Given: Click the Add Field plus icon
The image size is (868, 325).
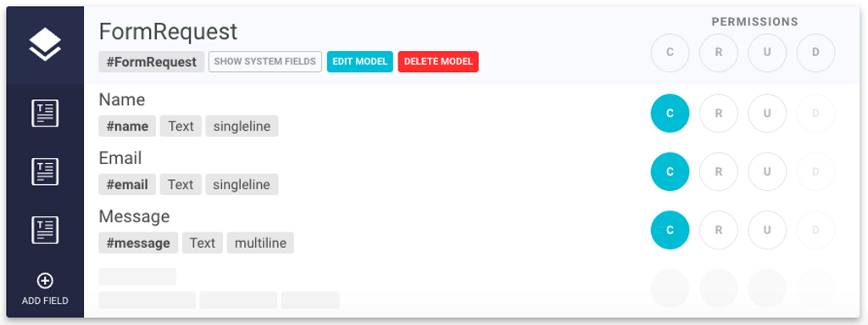Looking at the screenshot, I should pyautogui.click(x=45, y=281).
